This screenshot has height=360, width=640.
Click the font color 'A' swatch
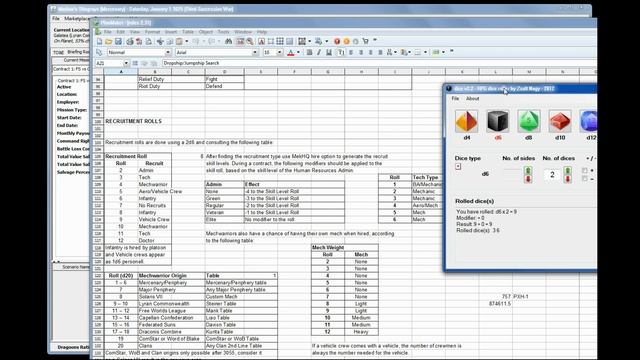291,52
